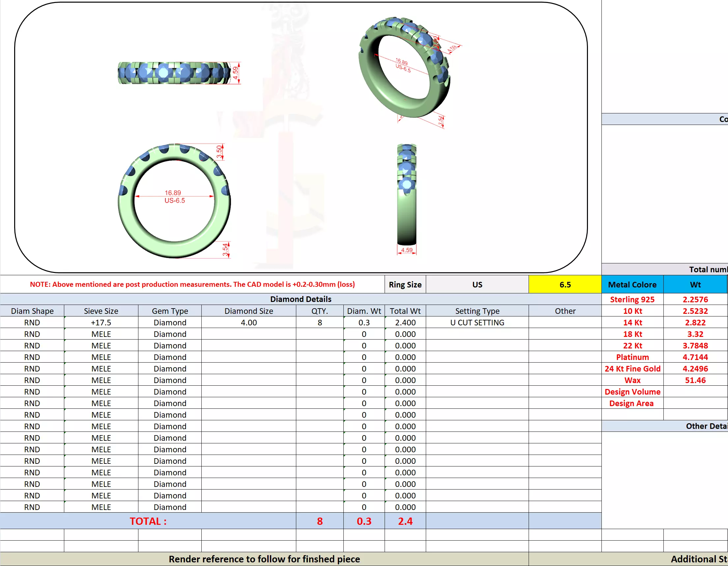Click the US ring standard cell
728x566 pixels.
click(x=477, y=284)
